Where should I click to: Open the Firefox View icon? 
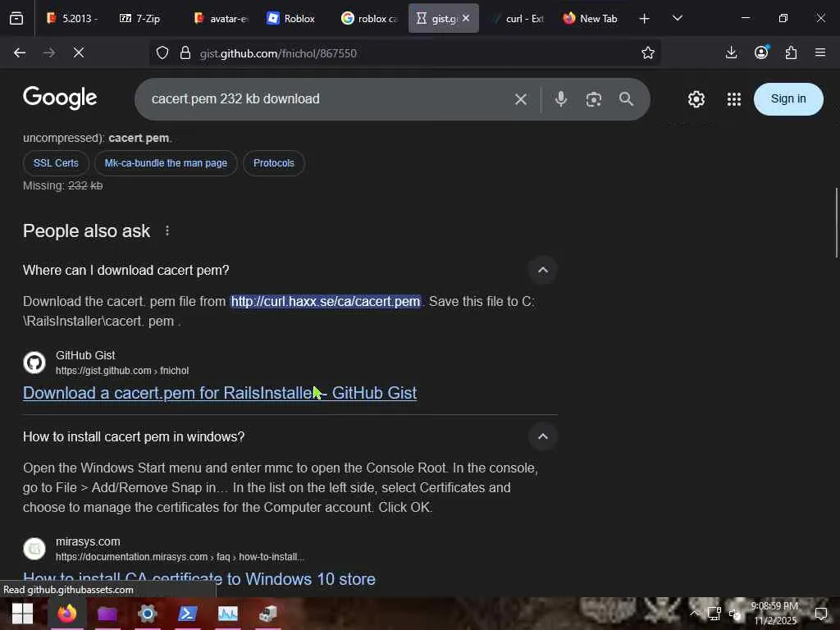tap(16, 19)
